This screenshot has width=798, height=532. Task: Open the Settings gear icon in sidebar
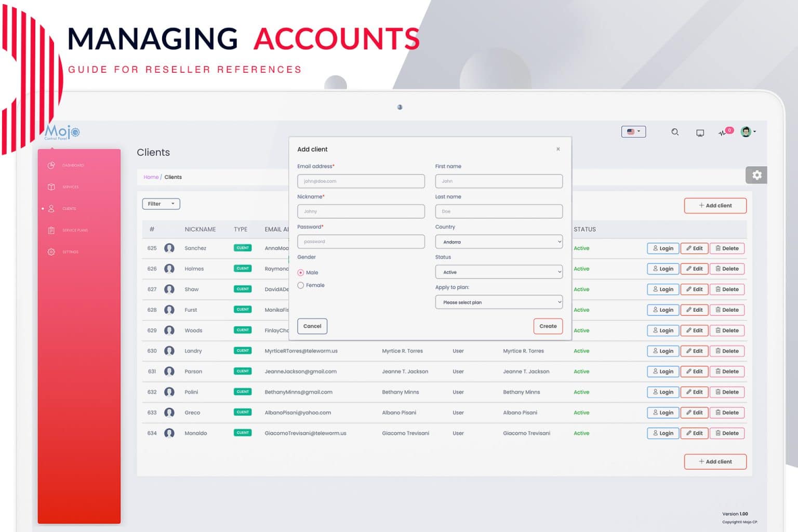point(51,252)
